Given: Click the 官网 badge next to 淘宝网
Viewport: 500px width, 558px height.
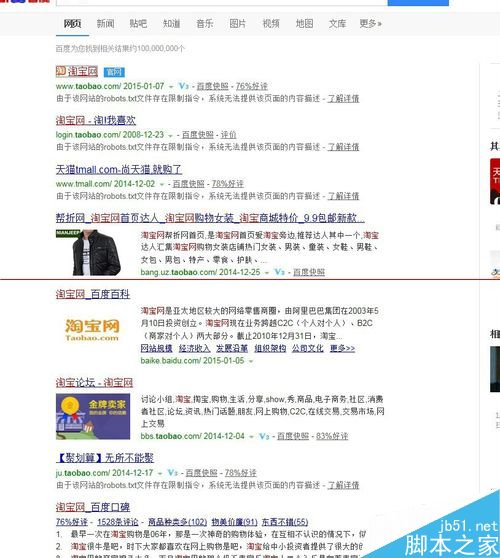Looking at the screenshot, I should (x=114, y=72).
